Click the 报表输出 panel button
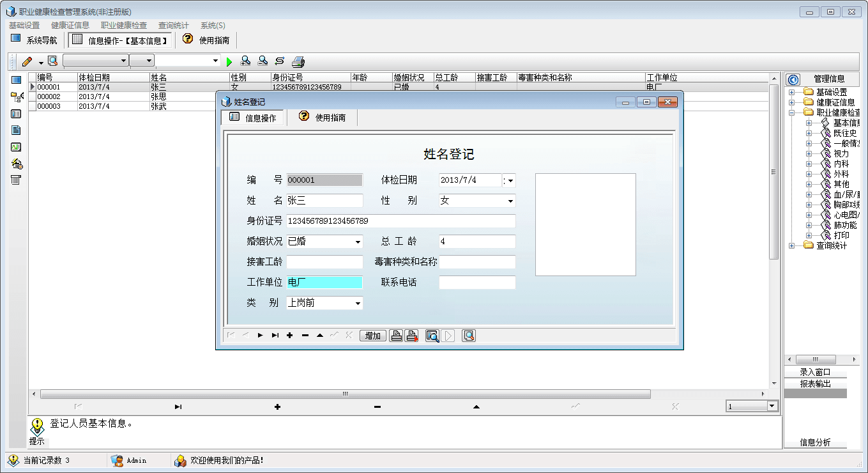868x473 pixels. coord(815,384)
